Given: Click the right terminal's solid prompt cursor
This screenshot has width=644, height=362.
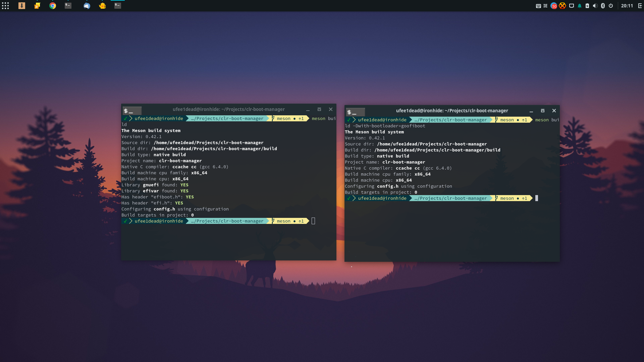Looking at the screenshot, I should coord(537,198).
